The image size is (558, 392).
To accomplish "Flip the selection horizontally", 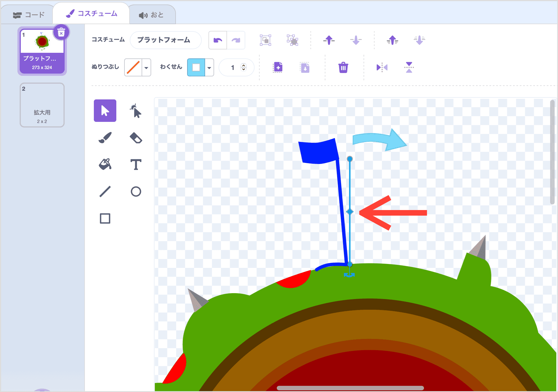I will click(x=382, y=67).
